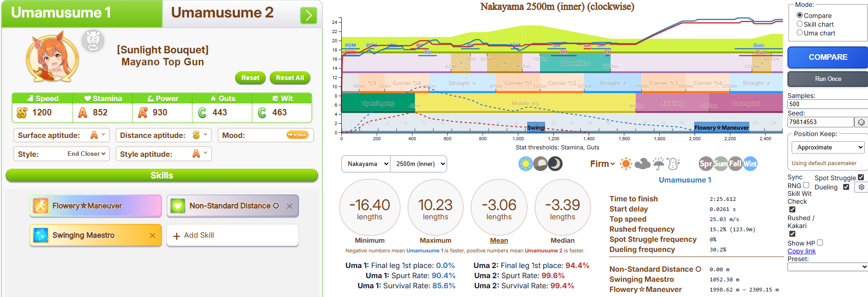Select the Maximum lengths result

click(435, 207)
